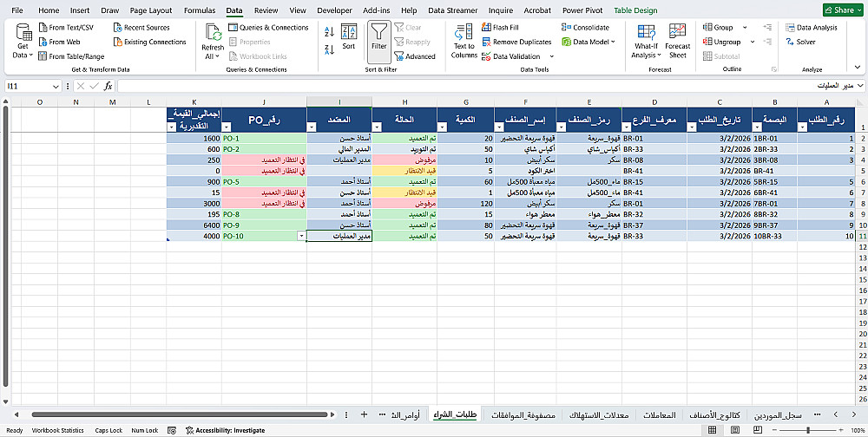The height and width of the screenshot is (437, 868).
Task: Open Text to Columns tool
Action: [x=464, y=41]
